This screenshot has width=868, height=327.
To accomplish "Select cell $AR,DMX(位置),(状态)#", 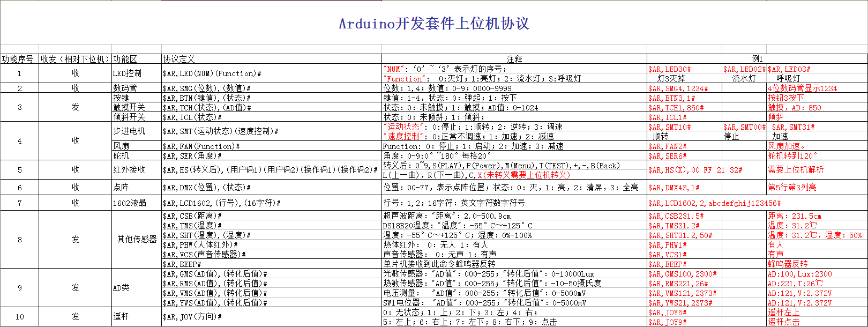I will click(272, 188).
